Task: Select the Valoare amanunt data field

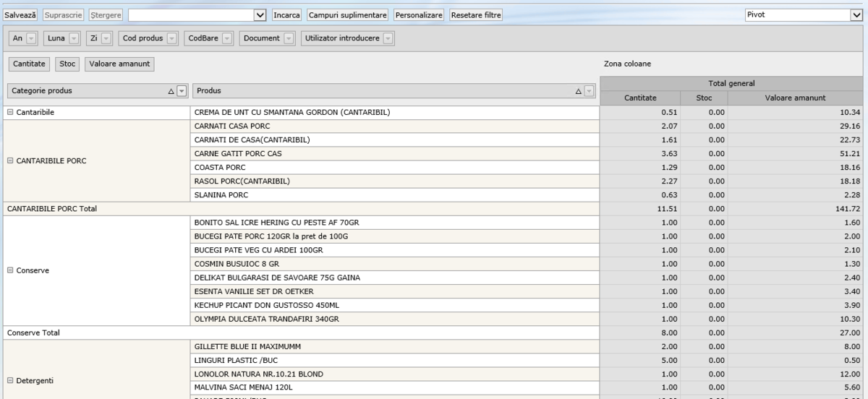Action: (x=119, y=64)
